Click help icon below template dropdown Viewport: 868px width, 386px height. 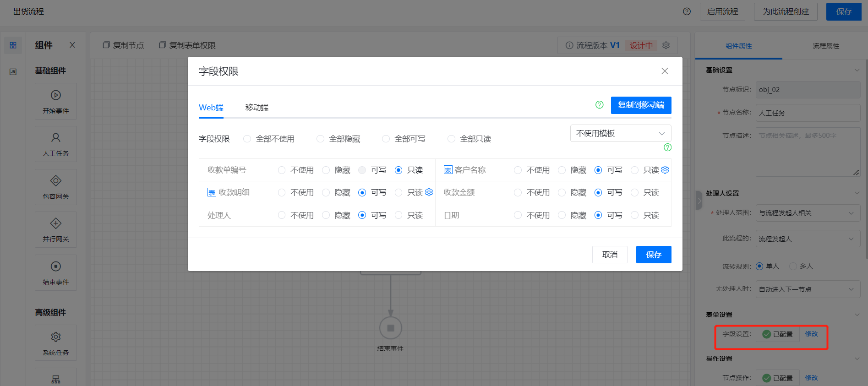click(667, 147)
